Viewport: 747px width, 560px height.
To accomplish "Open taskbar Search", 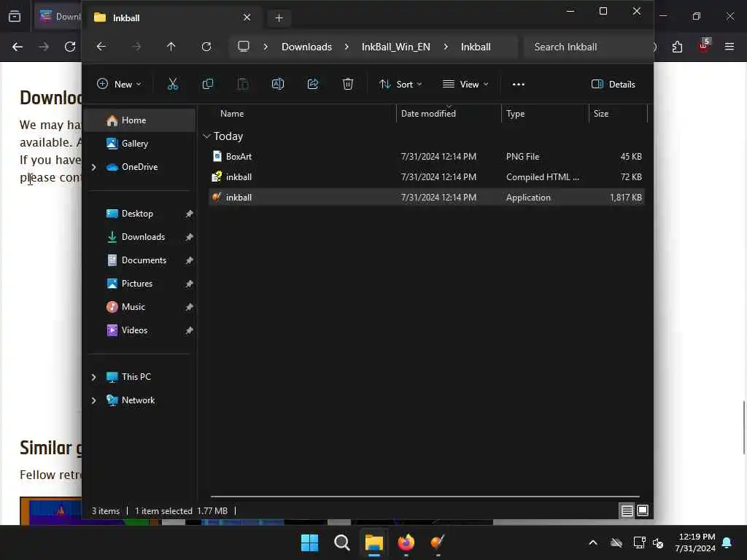I will tap(342, 542).
